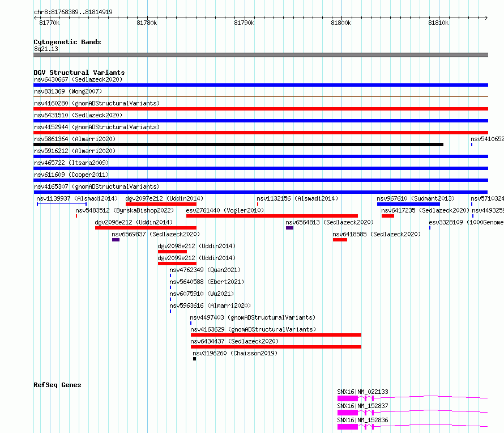Screen dimensions: 504x433
Task: Click the dgv2098e212 (Uddin2014) red bar
Action: click(172, 252)
